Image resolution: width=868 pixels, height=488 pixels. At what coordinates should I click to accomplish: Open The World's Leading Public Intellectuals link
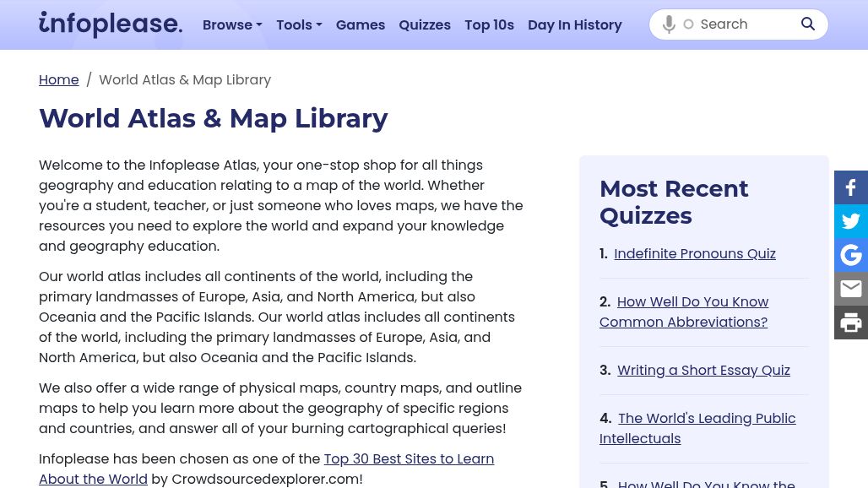pos(697,428)
